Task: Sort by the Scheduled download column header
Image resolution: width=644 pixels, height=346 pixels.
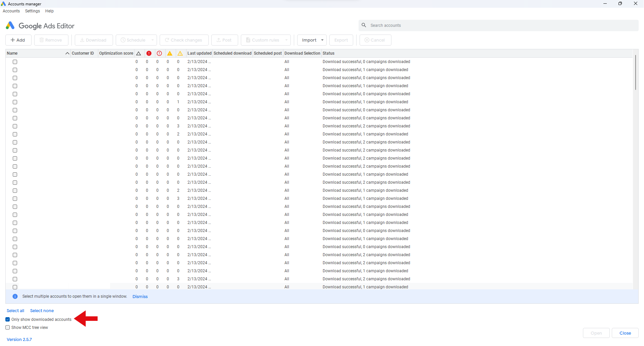Action: click(232, 53)
